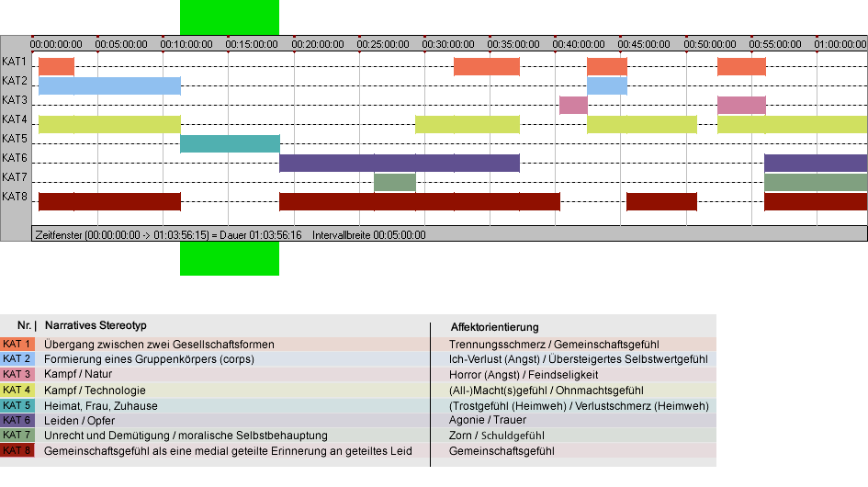Click 'Agonie / Trauer' affect text

pos(488,421)
